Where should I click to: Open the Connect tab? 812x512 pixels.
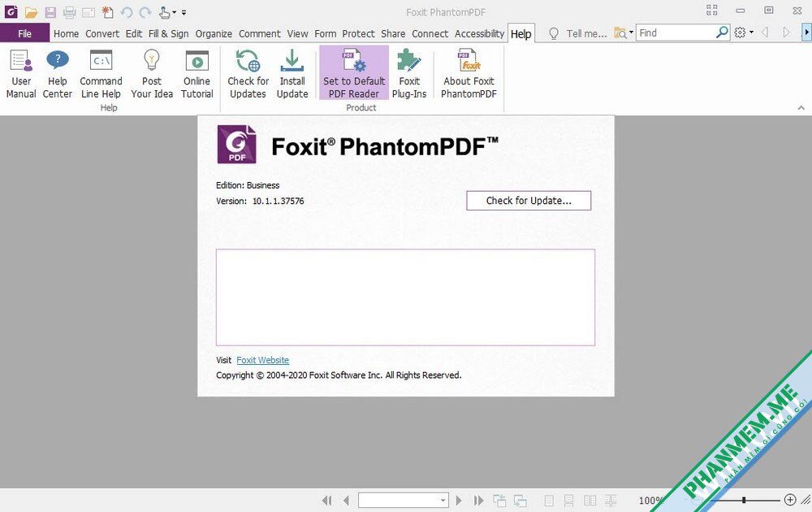(430, 33)
